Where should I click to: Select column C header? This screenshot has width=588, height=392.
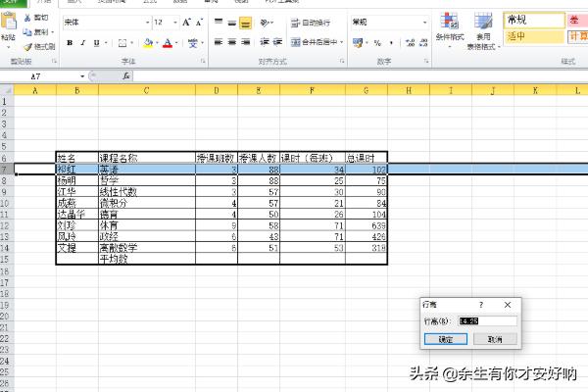click(147, 90)
